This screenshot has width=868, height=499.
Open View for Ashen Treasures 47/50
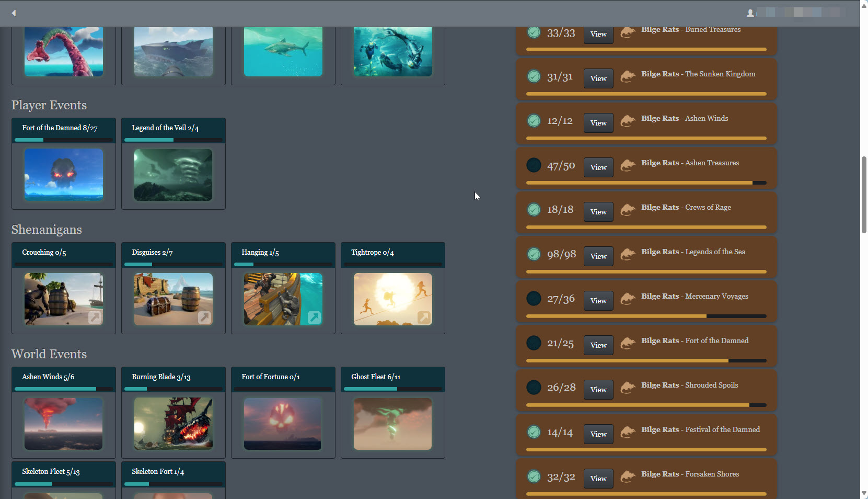tap(598, 167)
